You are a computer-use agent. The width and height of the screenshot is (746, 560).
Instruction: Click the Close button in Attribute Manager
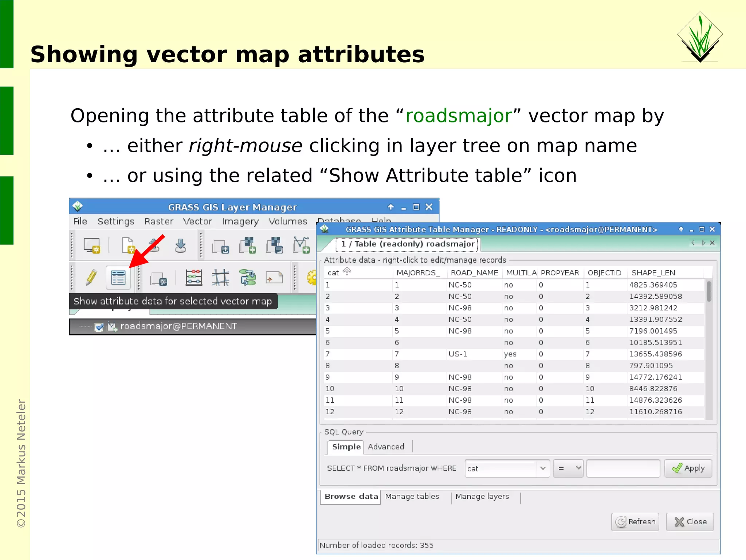point(690,522)
